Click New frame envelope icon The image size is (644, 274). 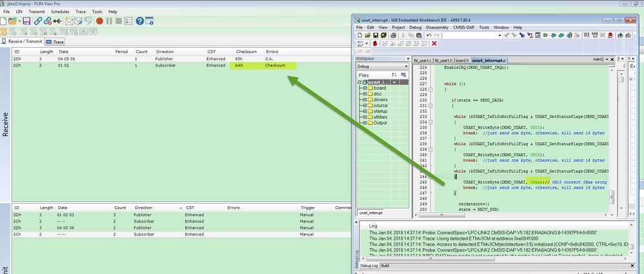(69, 21)
